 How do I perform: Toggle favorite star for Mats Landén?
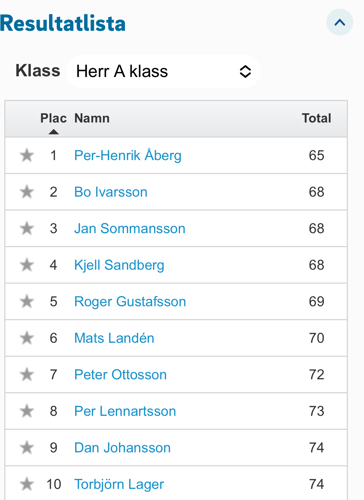(27, 338)
